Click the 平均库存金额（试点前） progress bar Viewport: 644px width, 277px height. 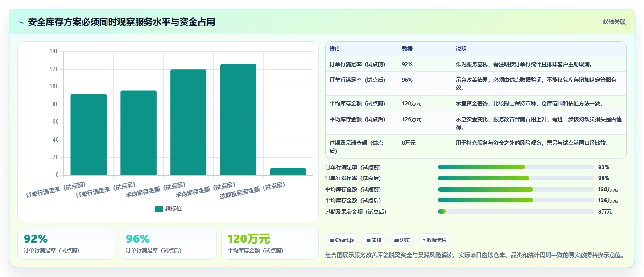pos(516,189)
